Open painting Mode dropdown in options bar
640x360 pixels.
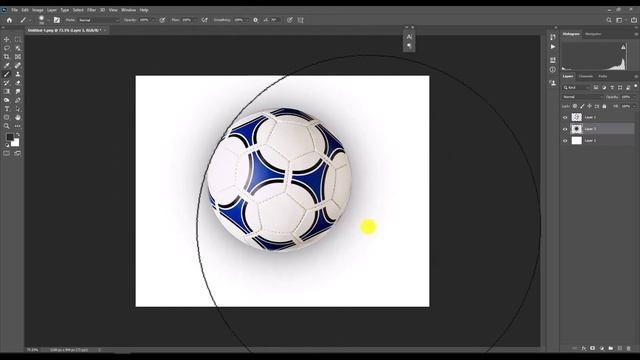point(98,20)
